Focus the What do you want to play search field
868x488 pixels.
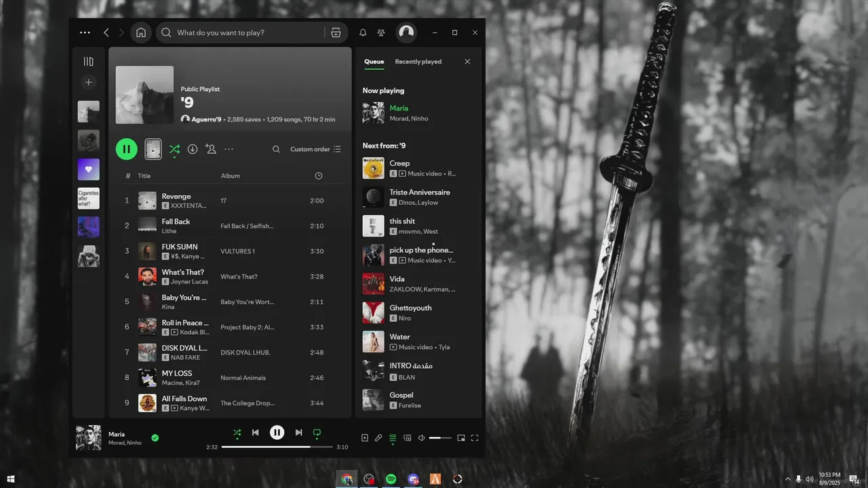click(x=248, y=33)
